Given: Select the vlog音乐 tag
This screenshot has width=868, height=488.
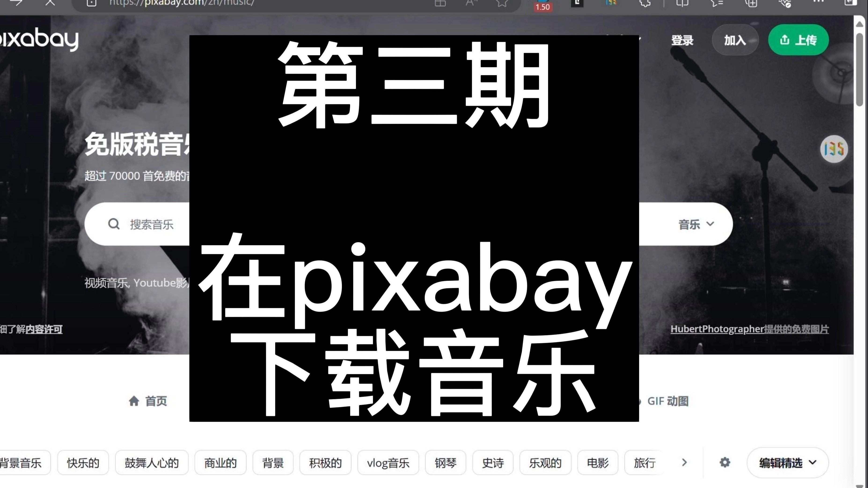Looking at the screenshot, I should pos(388,463).
